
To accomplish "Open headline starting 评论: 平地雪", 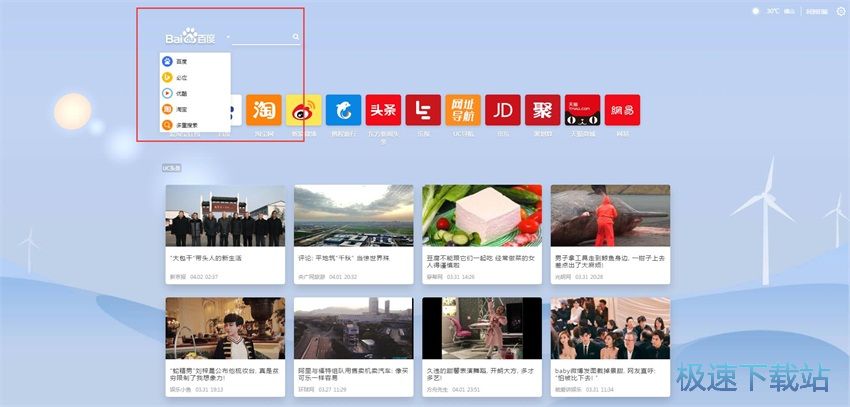I will [x=344, y=259].
